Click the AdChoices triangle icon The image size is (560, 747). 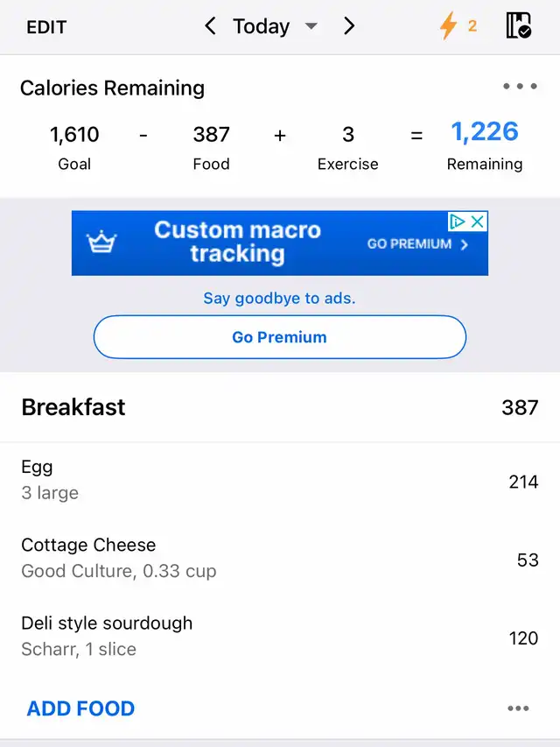click(x=457, y=222)
